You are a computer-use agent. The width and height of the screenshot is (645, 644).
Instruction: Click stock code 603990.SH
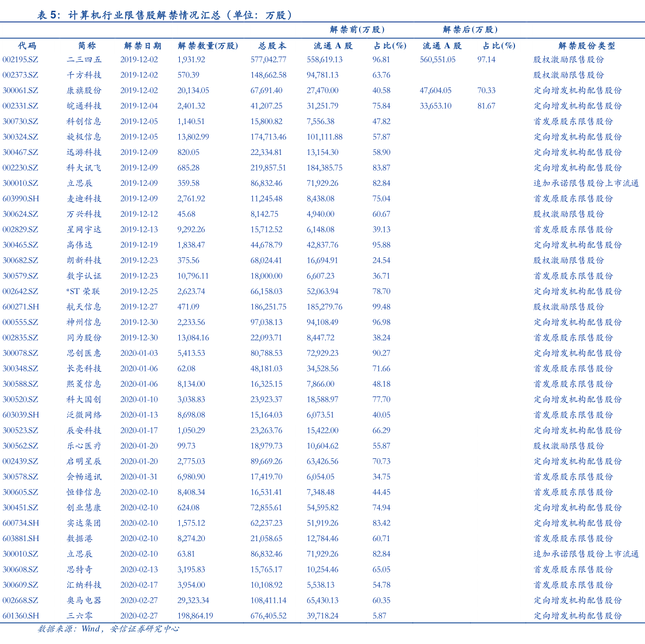point(21,199)
